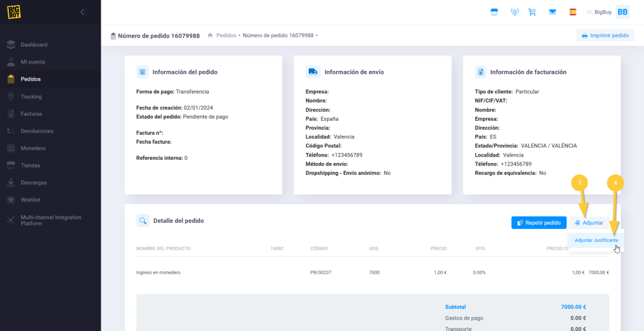644x331 pixels.
Task: Open notifications bell icon
Action: 515,12
